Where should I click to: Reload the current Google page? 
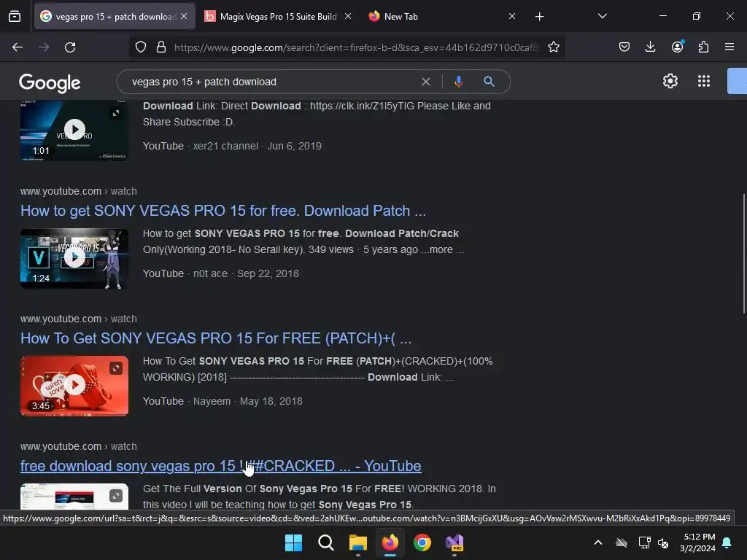click(x=70, y=47)
